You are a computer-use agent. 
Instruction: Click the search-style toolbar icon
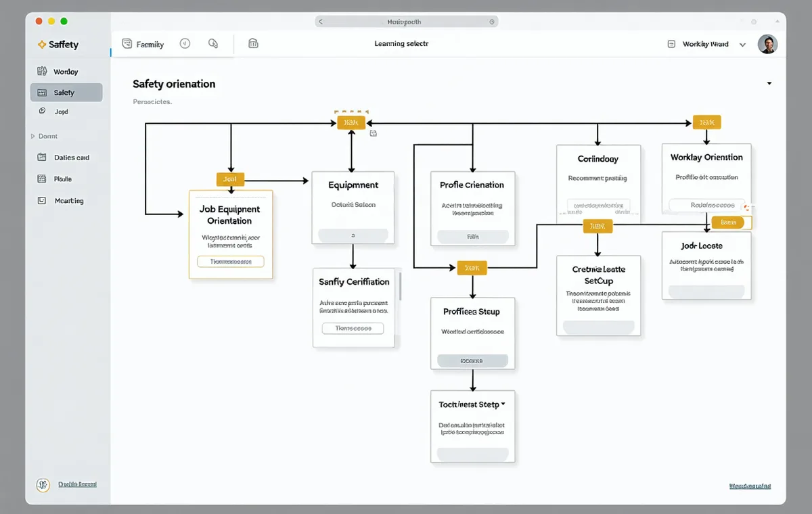click(213, 43)
